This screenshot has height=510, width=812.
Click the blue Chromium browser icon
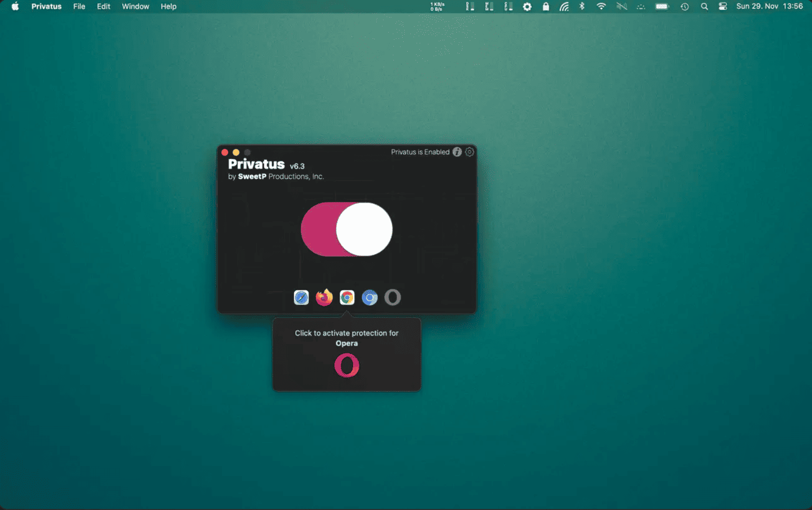point(370,298)
